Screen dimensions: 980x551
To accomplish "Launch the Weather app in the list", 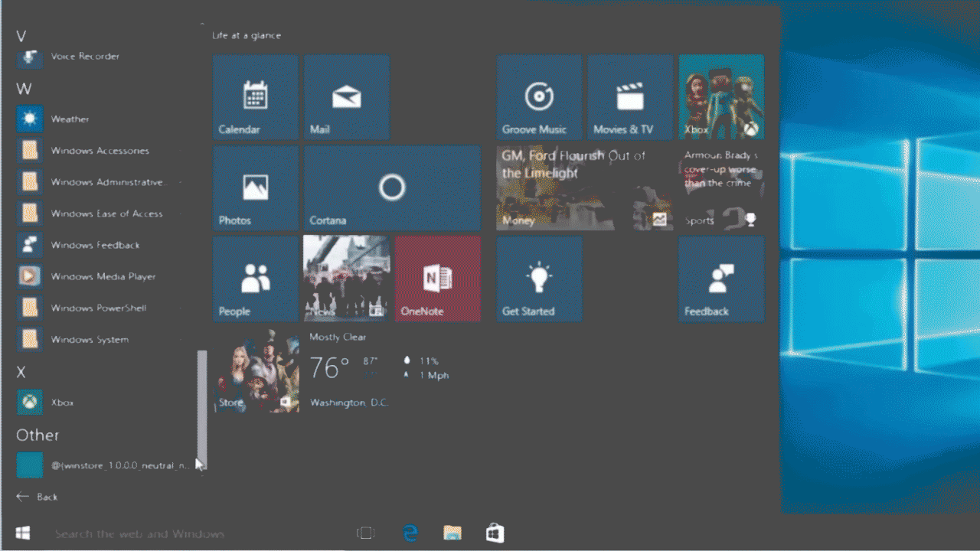I will 100,119.
